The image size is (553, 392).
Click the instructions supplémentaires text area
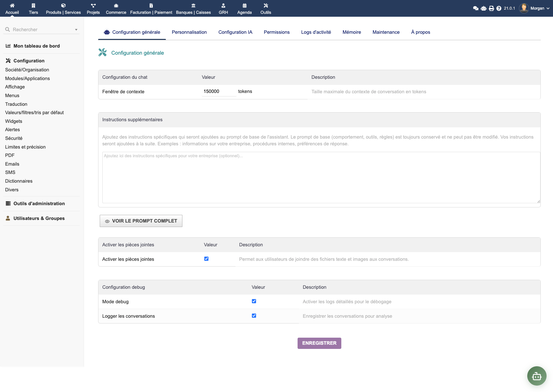(321, 178)
